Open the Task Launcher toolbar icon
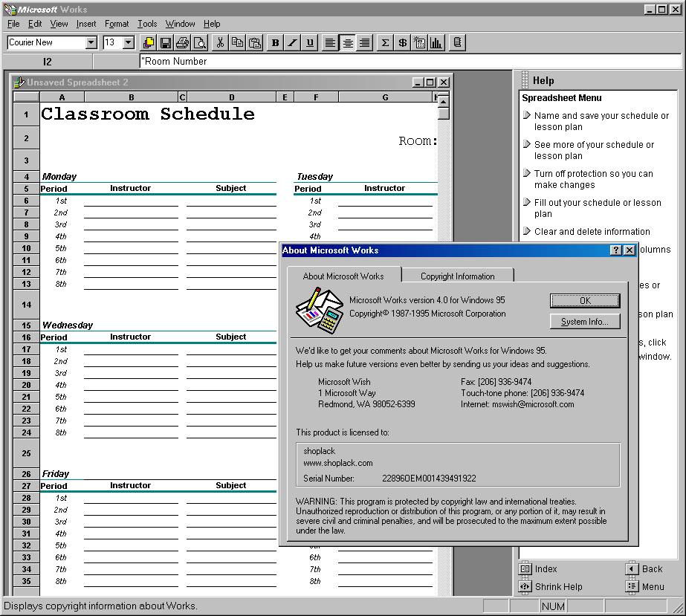 tap(149, 42)
